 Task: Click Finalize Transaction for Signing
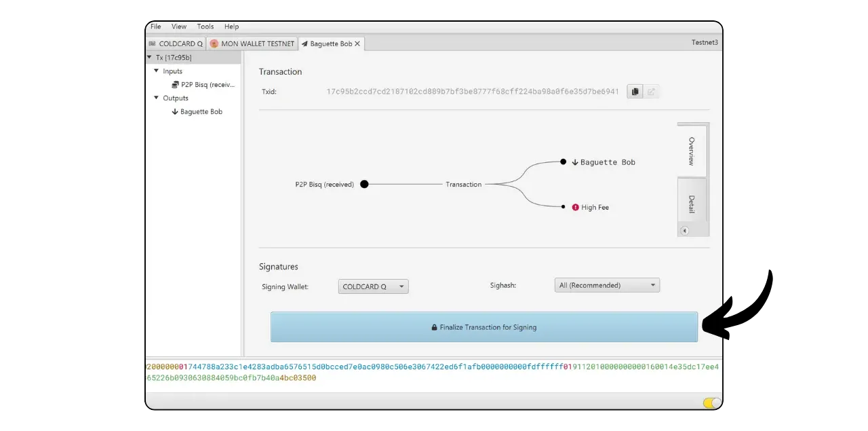tap(484, 327)
